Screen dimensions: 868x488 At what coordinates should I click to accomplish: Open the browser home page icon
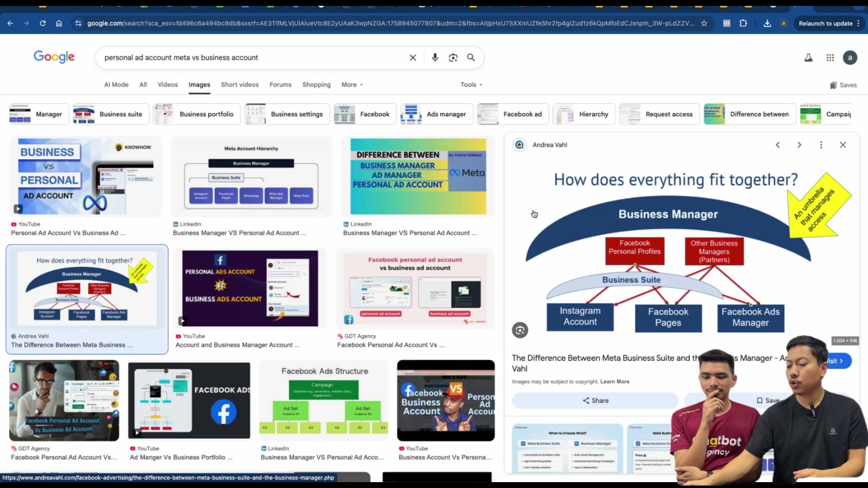59,23
